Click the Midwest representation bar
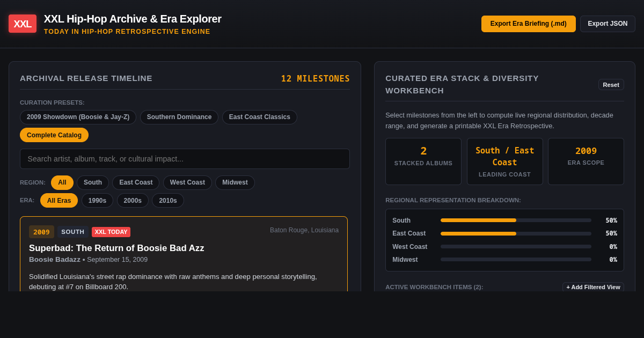The height and width of the screenshot is (338, 644). tap(516, 260)
